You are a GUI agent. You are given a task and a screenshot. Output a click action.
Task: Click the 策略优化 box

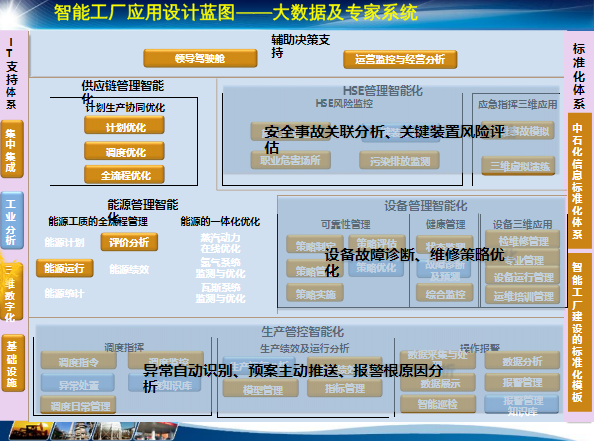376,267
